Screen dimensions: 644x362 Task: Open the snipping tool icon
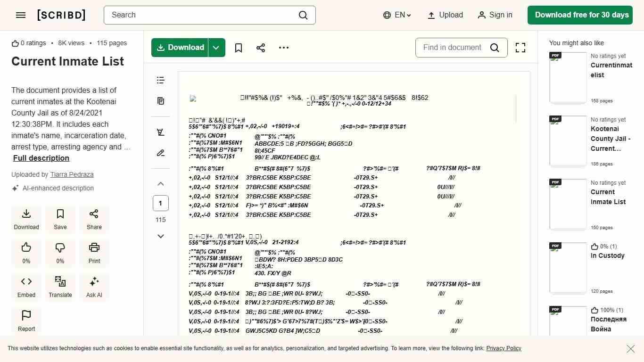click(x=160, y=132)
